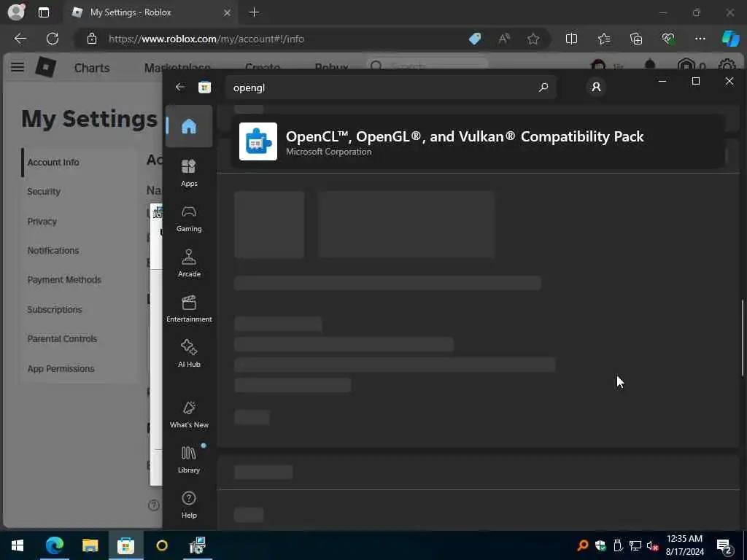Open Edge from the taskbar

(54, 545)
